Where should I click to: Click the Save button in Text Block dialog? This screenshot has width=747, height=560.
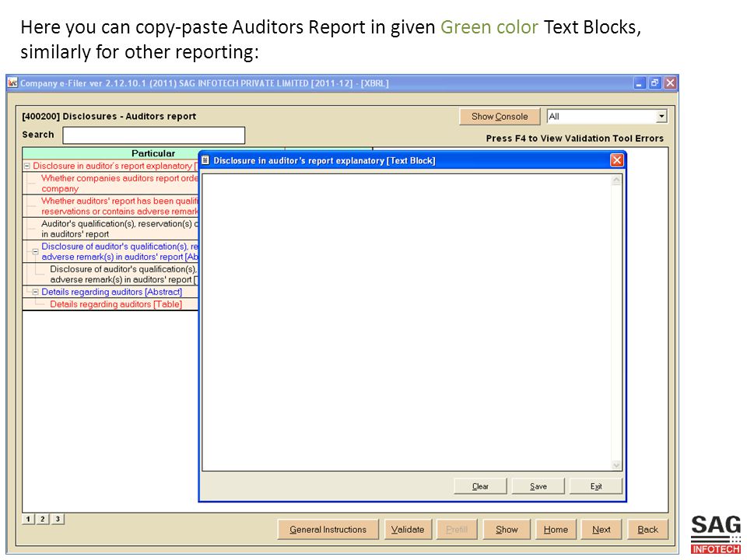pos(538,486)
